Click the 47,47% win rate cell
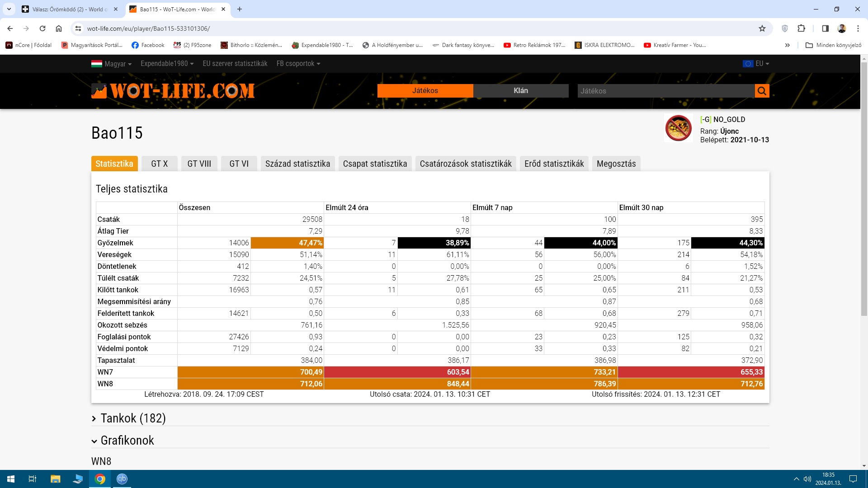The image size is (868, 488). click(287, 243)
